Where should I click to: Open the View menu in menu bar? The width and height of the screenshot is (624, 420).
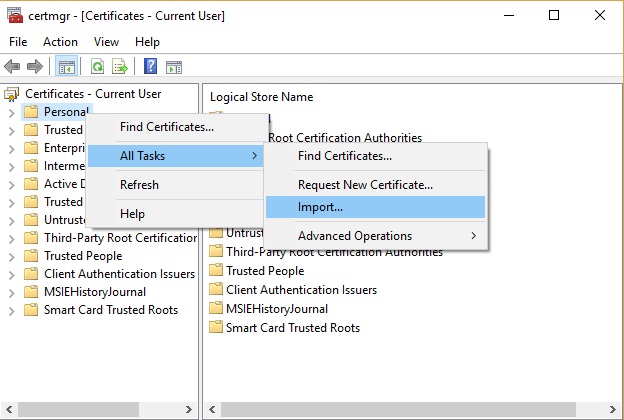pos(106,42)
